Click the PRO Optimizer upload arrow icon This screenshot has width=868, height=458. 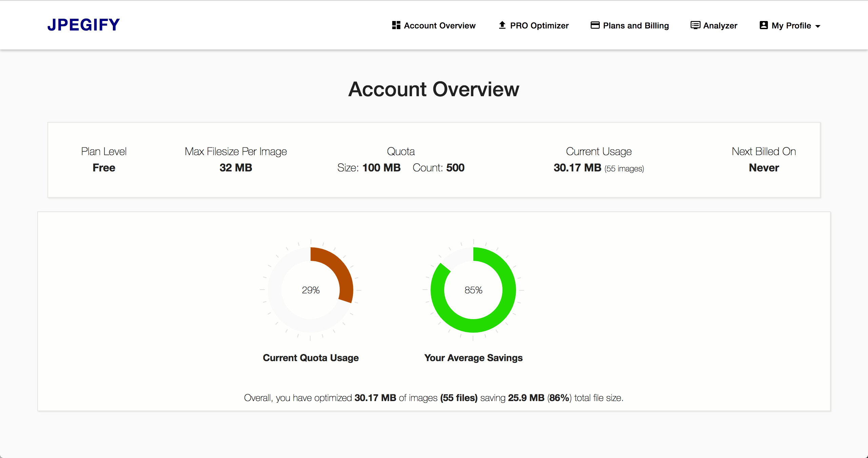[x=502, y=25]
